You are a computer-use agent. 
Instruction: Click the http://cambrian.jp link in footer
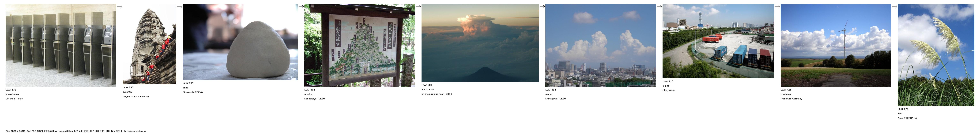coord(135,131)
